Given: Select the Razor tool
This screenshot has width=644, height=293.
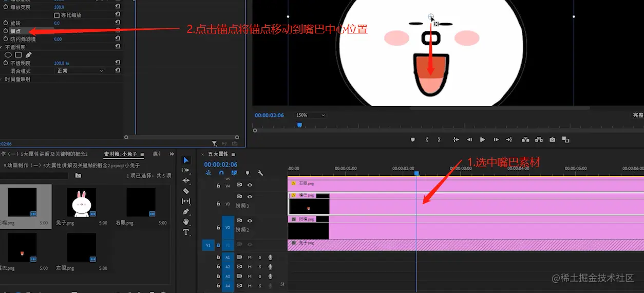Looking at the screenshot, I should (186, 191).
